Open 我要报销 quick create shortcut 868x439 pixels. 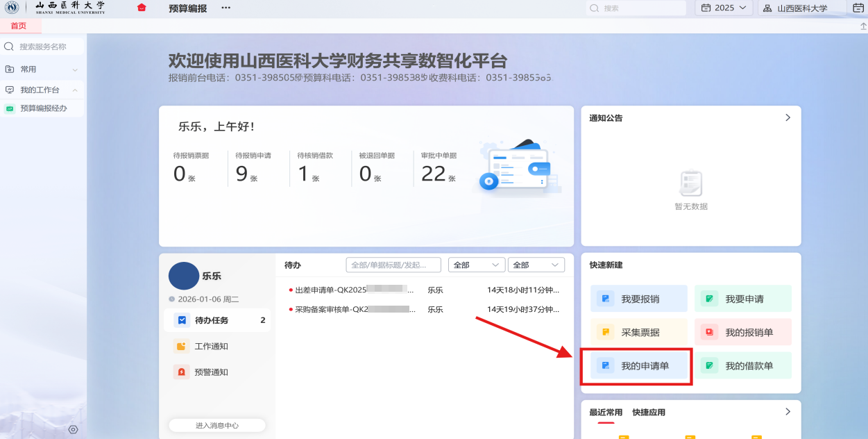point(638,299)
